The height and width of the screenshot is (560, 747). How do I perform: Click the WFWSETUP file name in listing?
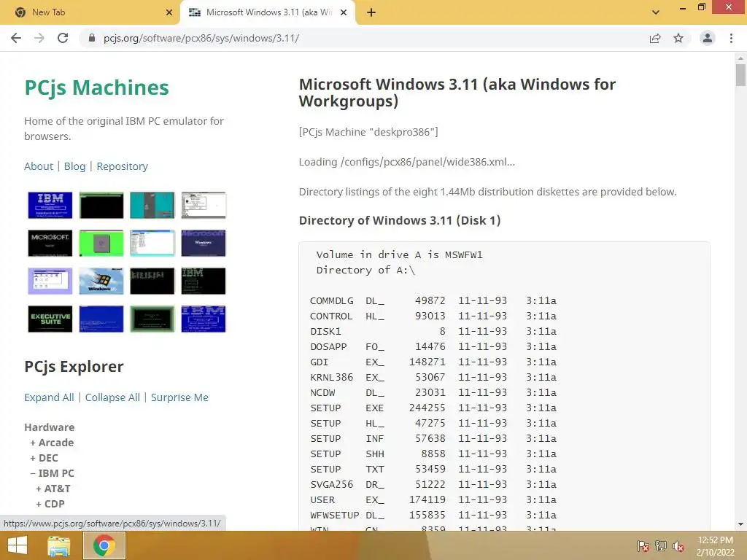tap(334, 515)
